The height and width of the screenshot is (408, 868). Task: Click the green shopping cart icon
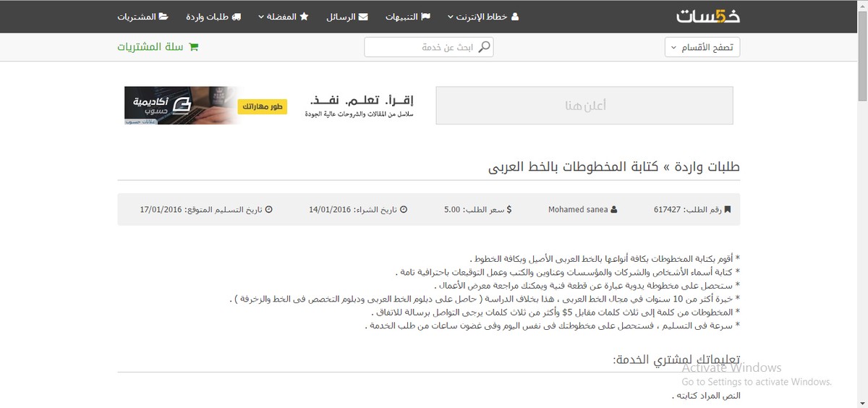click(193, 47)
